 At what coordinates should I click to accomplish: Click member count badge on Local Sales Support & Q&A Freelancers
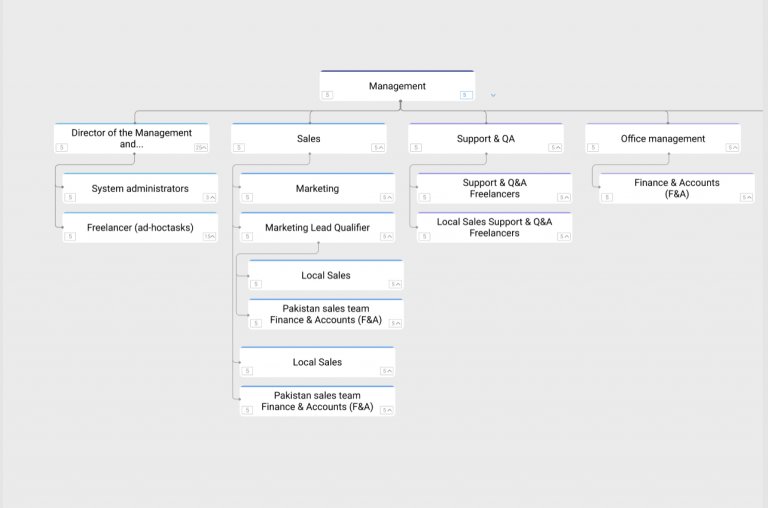425,237
